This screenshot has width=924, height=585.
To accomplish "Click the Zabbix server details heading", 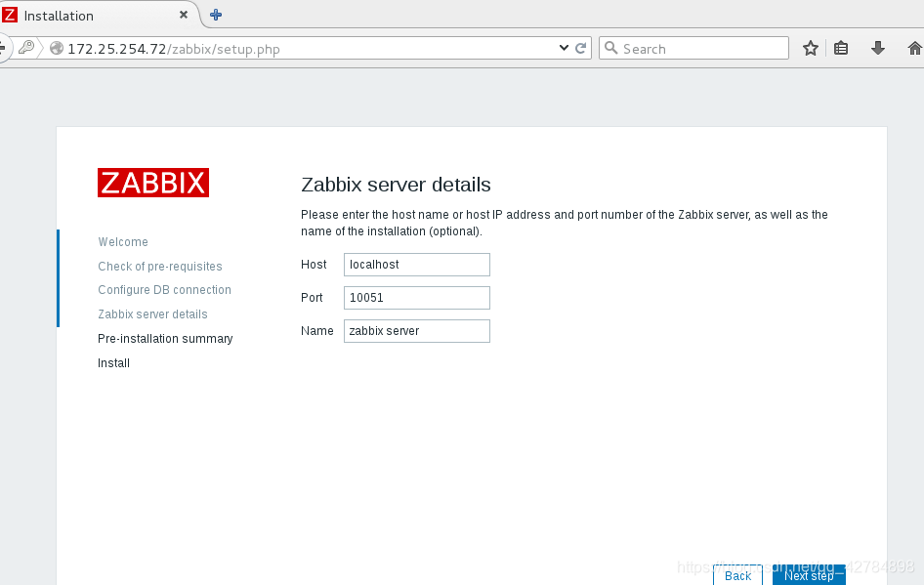I will 396,185.
